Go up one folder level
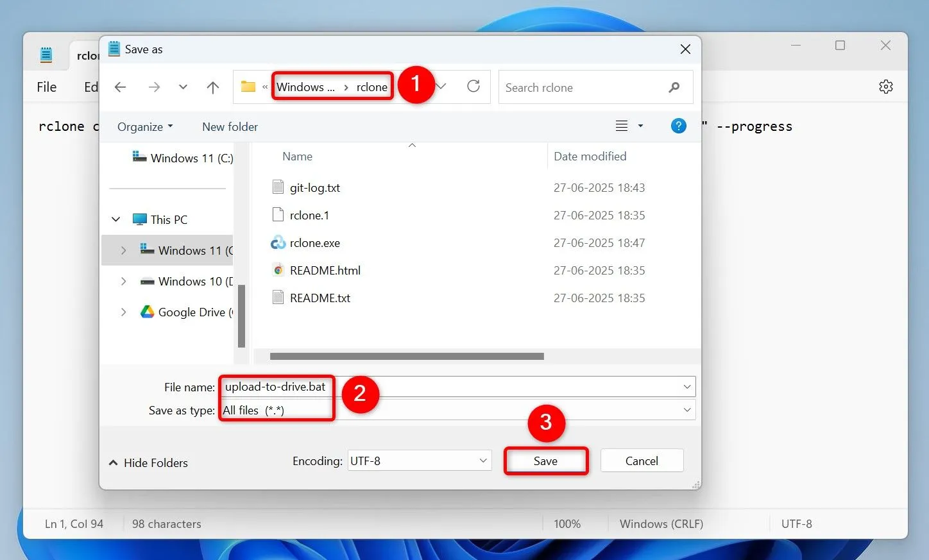This screenshot has width=929, height=560. (212, 87)
